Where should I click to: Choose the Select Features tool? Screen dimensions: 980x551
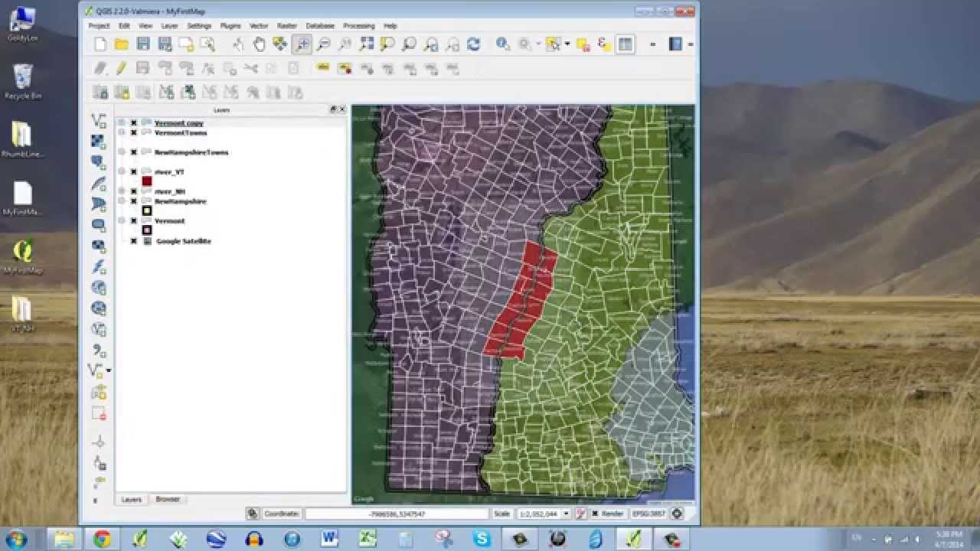[553, 44]
